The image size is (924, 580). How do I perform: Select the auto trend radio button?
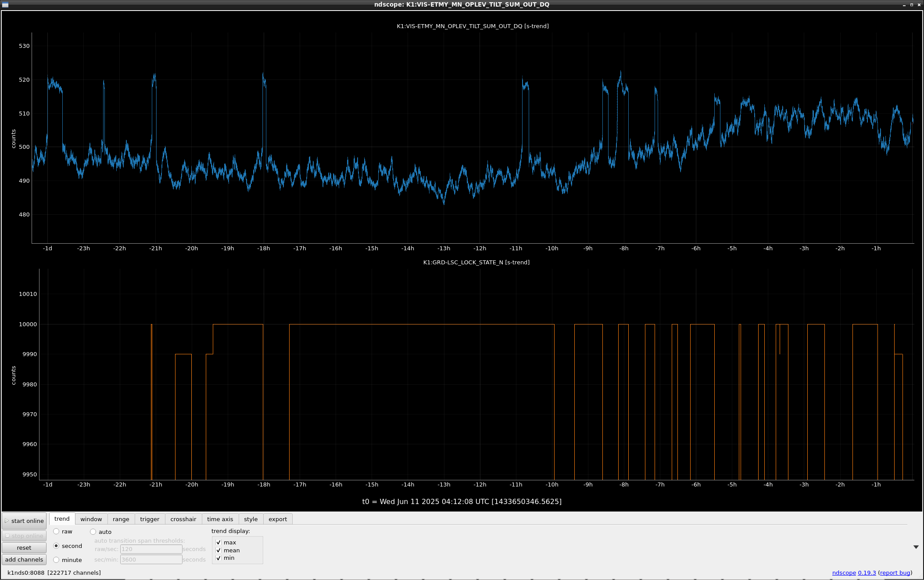click(93, 532)
